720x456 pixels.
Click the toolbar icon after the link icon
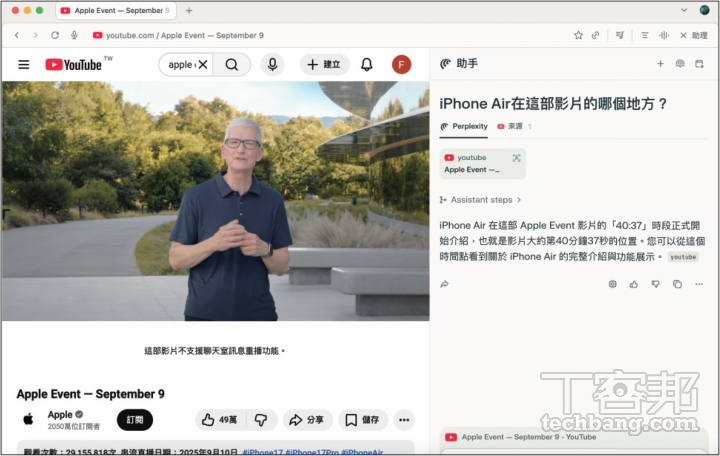point(619,35)
